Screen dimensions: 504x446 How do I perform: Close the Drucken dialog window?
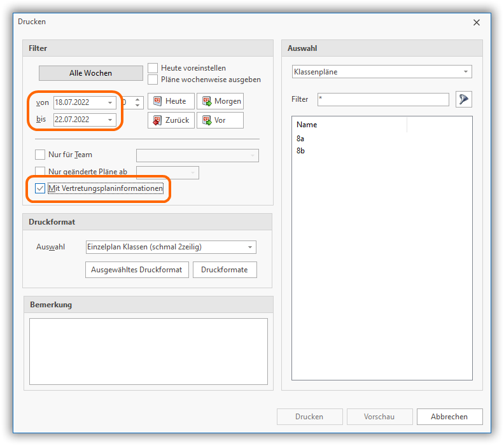[x=477, y=22]
